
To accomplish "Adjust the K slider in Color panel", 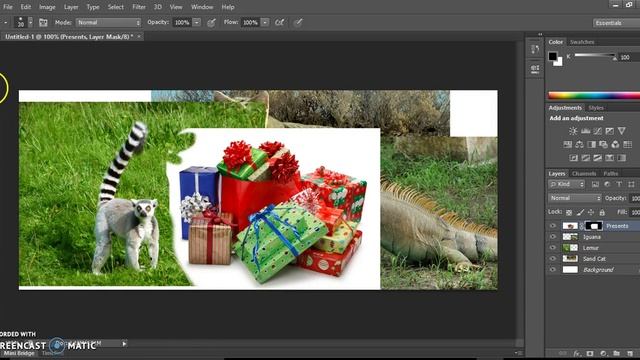I will pyautogui.click(x=595, y=56).
